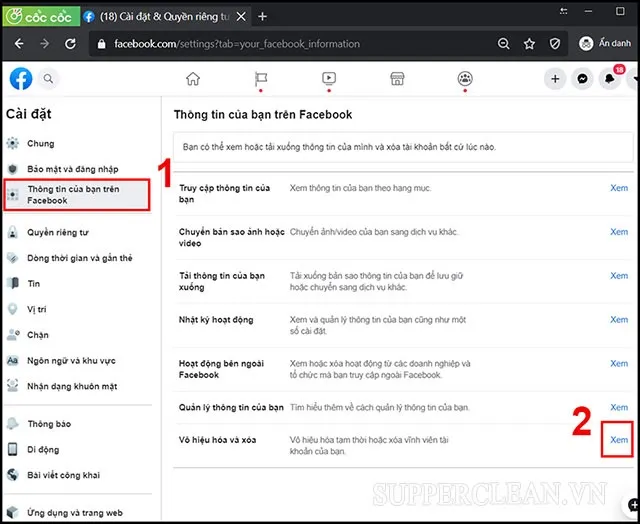The image size is (640, 524).
Task: Click Xem for Chuyển bản sao ảnh hoặc video
Action: click(619, 232)
